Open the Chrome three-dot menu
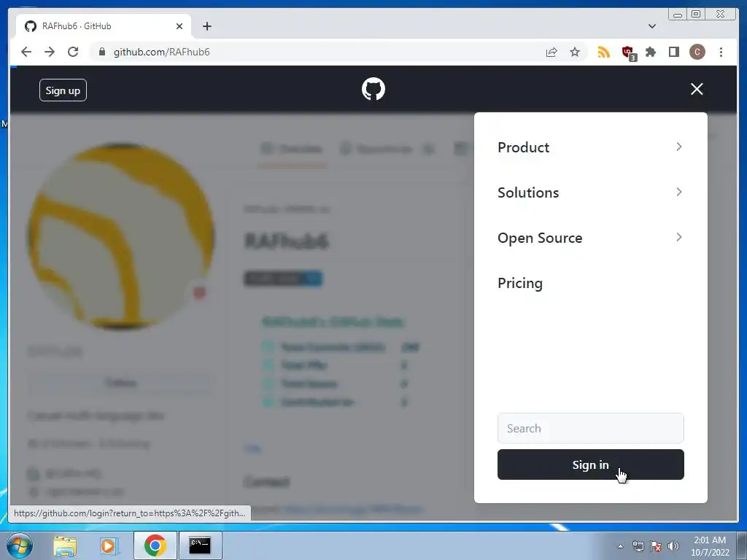This screenshot has height=560, width=747. [721, 52]
